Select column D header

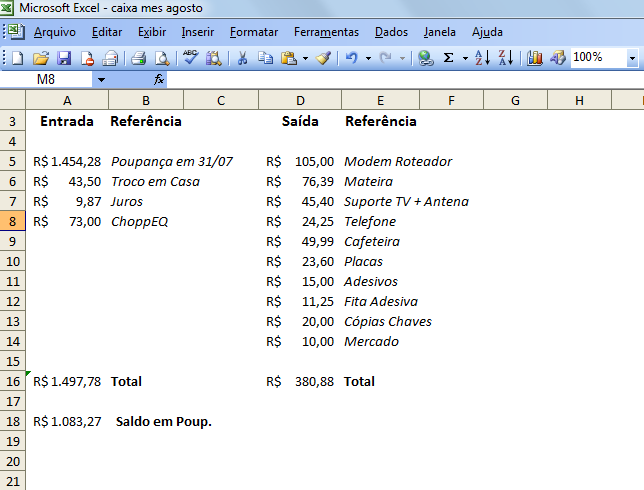(300, 100)
